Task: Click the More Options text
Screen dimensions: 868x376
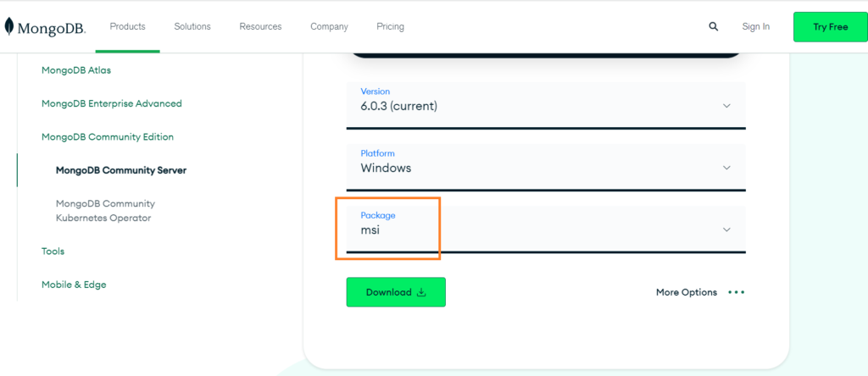Action: 687,292
